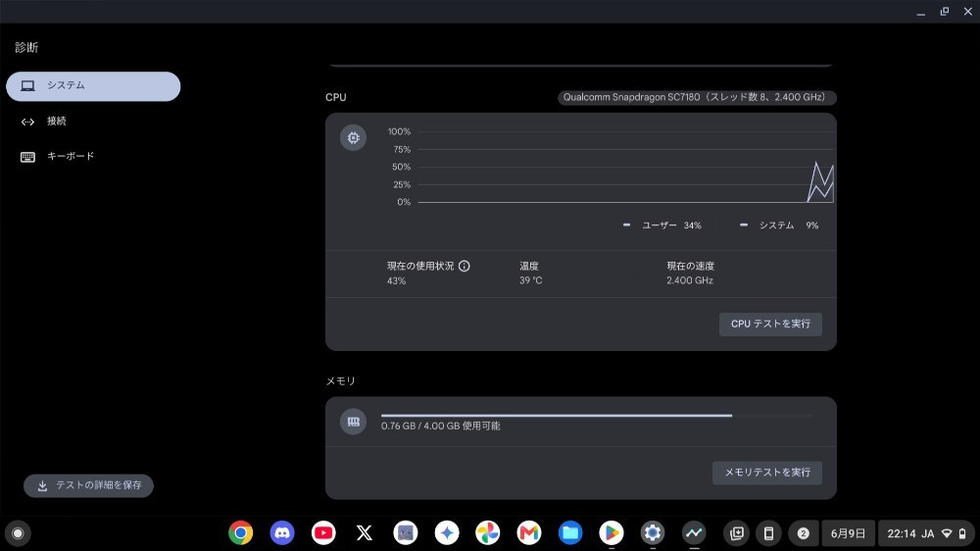Click the info icon next to 現在の使用状況
Screen dimensions: 980x551
coord(465,266)
